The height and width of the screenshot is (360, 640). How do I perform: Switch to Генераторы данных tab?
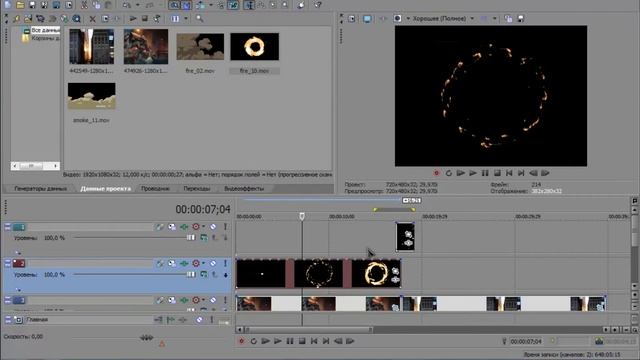(40, 189)
